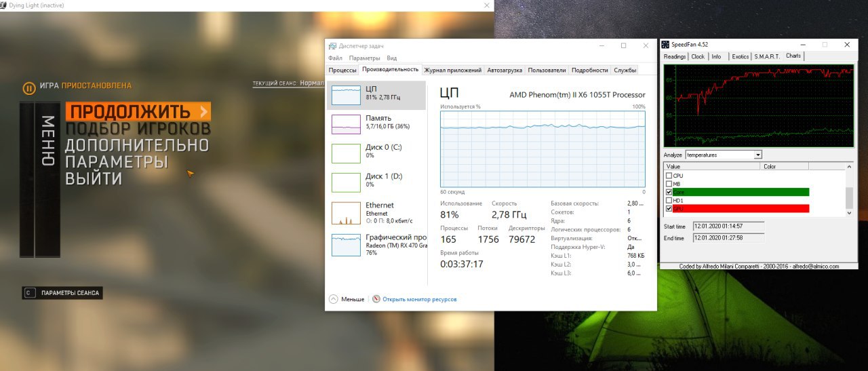Toggle the HD1 checkbox in SpeedFan
This screenshot has height=371, width=868.
(669, 200)
